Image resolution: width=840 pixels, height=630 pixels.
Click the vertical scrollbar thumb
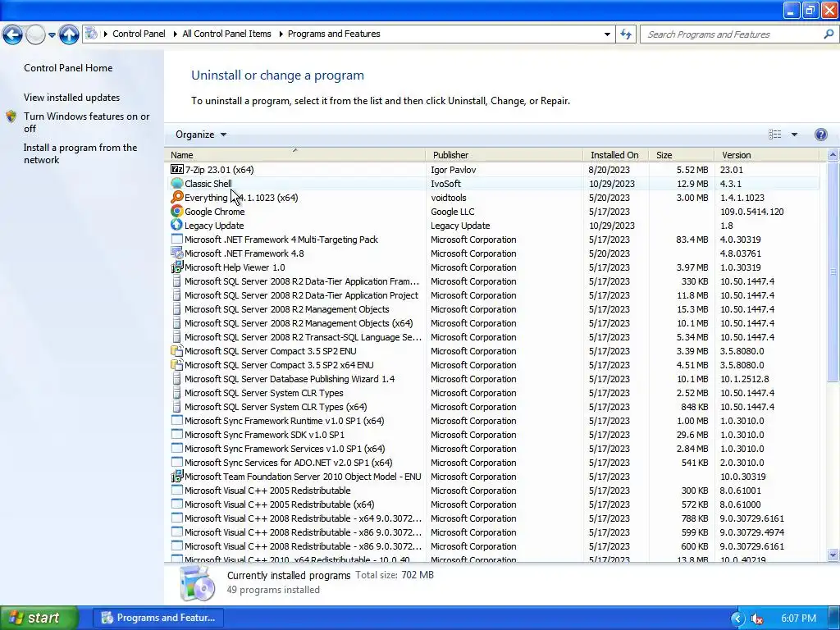833,272
